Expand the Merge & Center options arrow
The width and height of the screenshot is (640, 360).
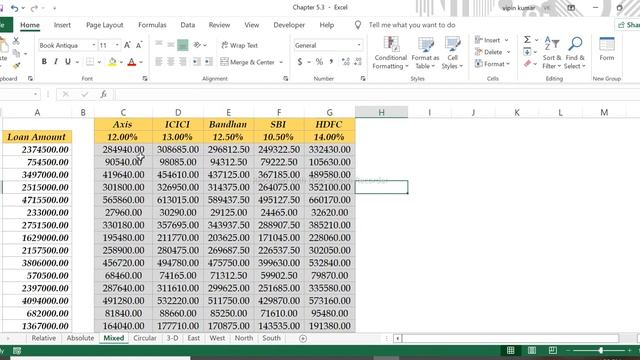point(281,62)
